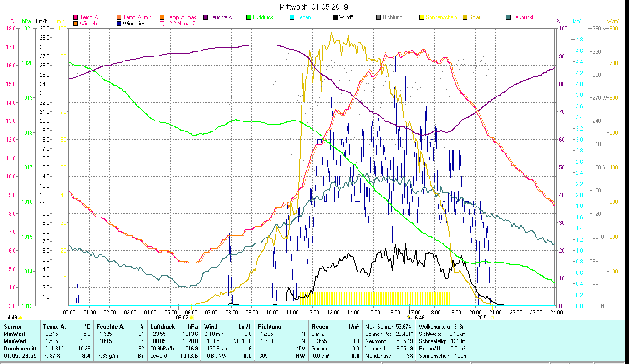
Task: Click the '01.05. 23:55' row label
Action: pos(20,355)
